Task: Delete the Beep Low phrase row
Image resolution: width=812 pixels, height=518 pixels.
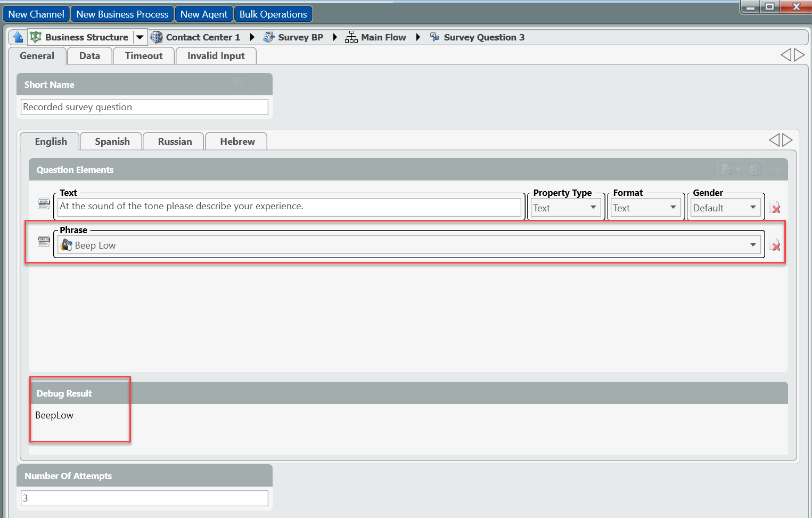Action: pyautogui.click(x=775, y=245)
